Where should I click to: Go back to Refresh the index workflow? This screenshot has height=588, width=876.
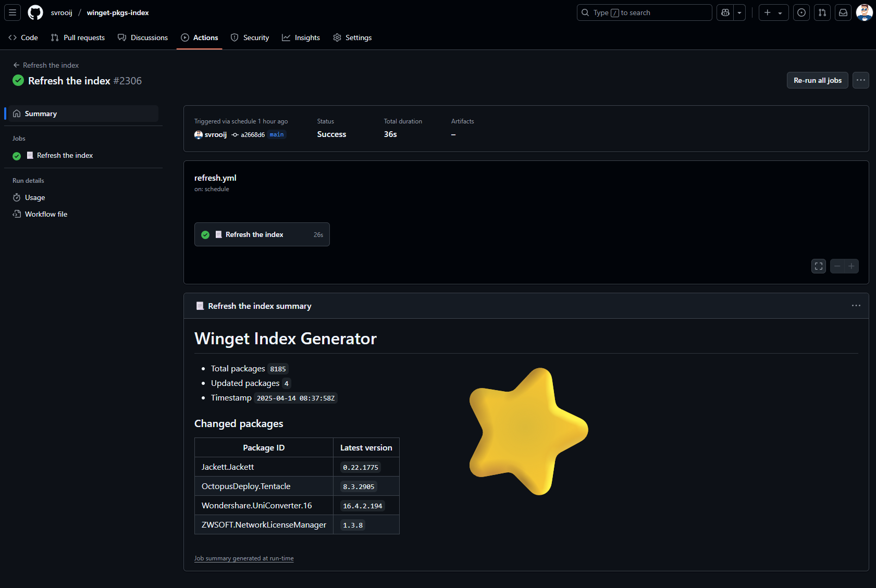click(46, 65)
